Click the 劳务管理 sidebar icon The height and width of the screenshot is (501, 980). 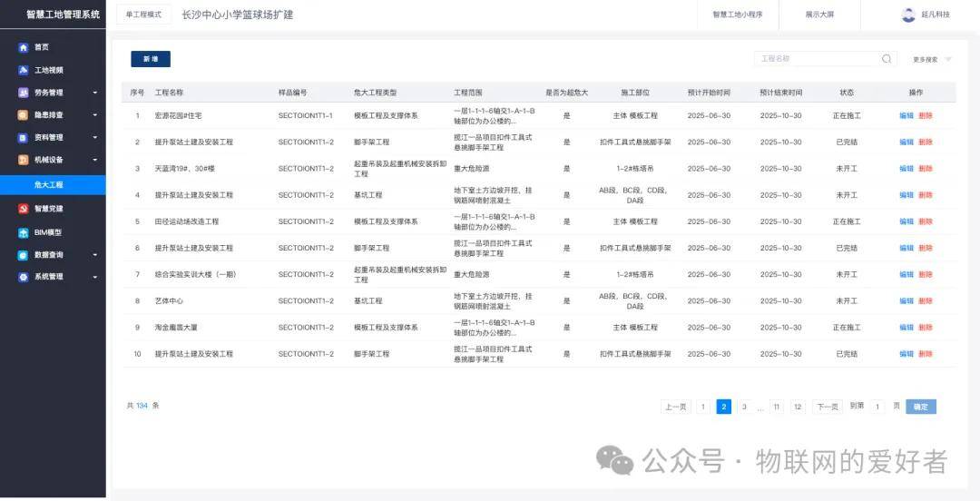(23, 93)
